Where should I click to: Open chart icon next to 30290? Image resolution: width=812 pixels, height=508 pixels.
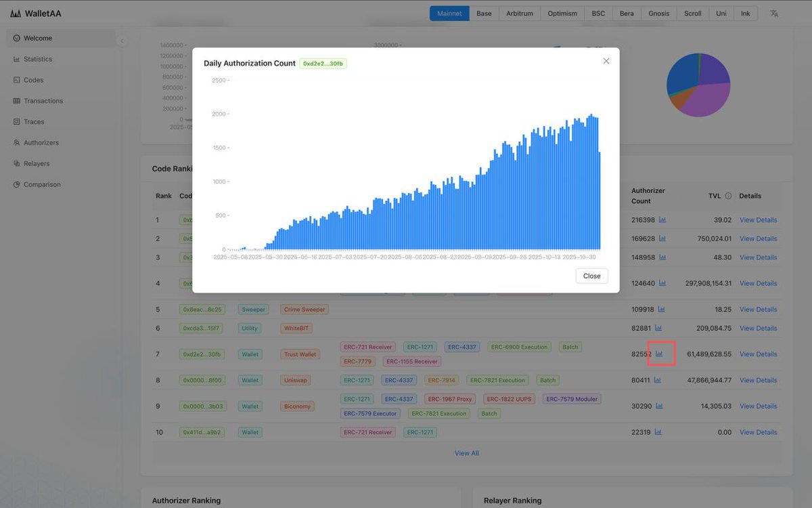click(659, 406)
